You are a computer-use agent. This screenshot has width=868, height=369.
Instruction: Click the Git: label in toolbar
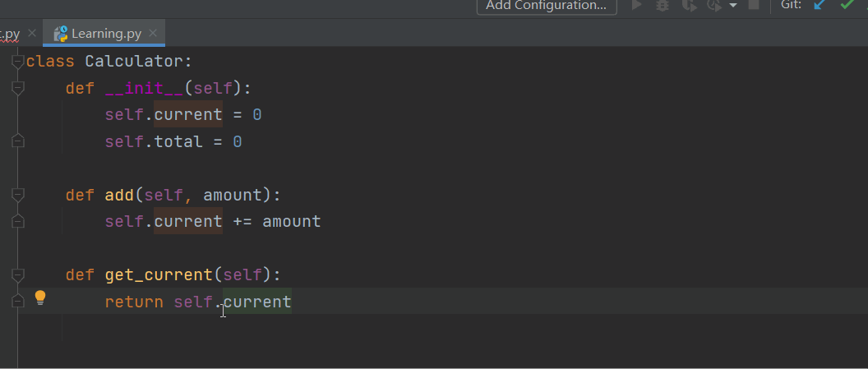click(791, 4)
